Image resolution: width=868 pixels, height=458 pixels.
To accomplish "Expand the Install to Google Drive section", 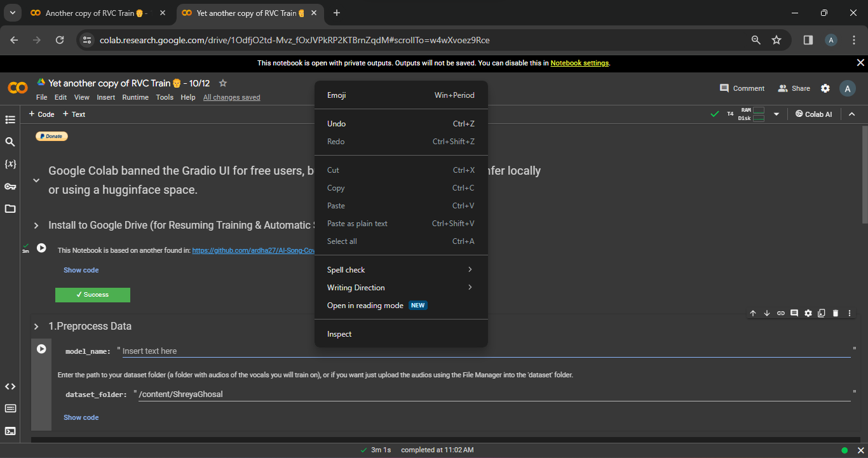I will tap(36, 226).
